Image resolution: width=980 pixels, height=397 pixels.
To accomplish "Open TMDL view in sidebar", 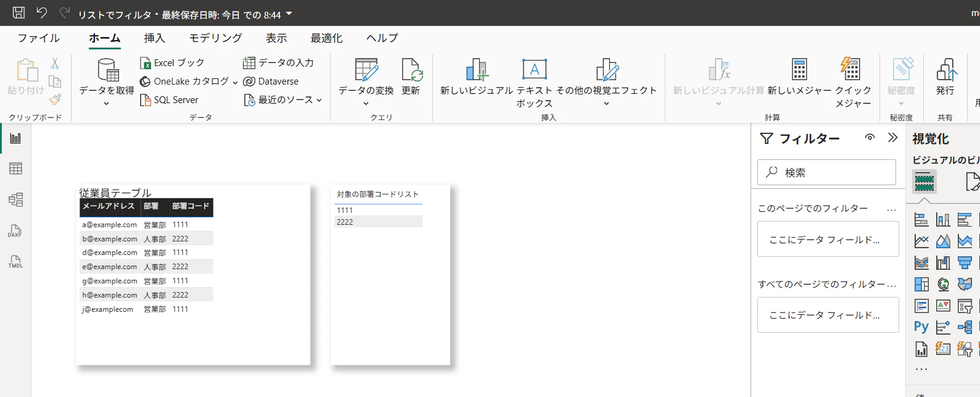I will 15,262.
